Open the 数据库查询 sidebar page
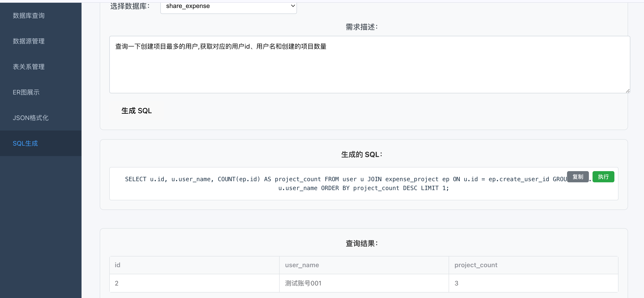 point(28,16)
